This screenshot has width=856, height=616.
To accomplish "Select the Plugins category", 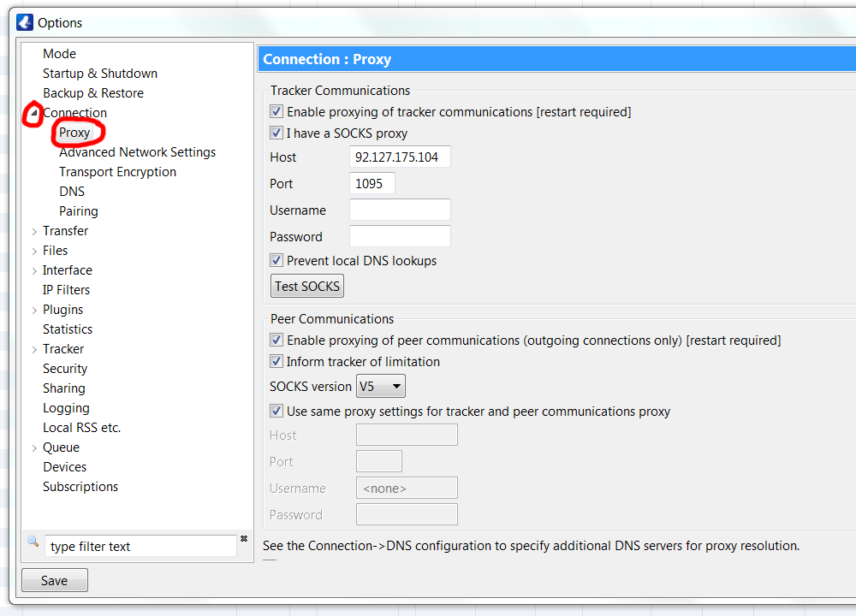I will coord(63,310).
